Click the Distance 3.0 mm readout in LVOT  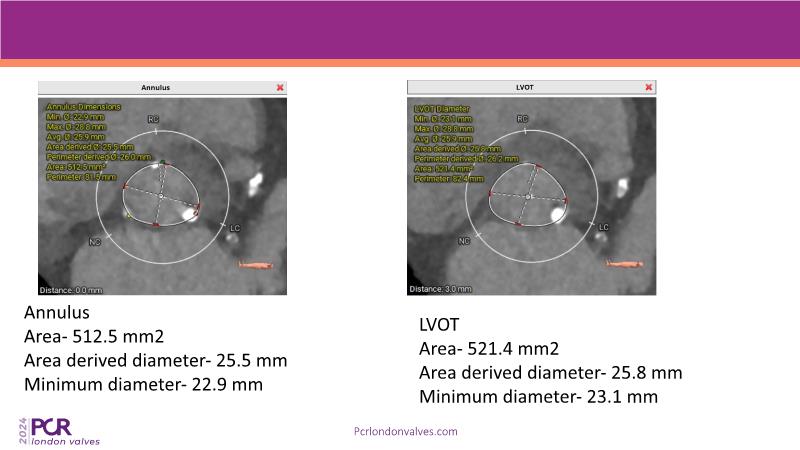click(x=439, y=288)
